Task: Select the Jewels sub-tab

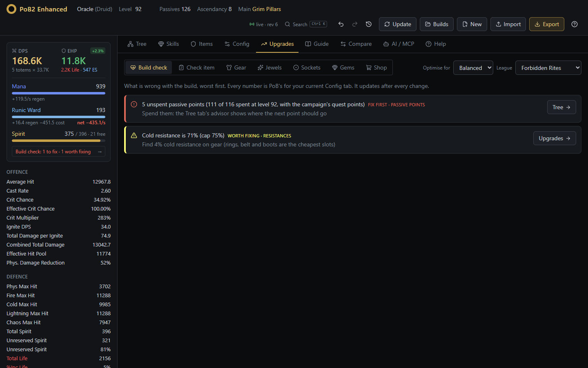Action: pyautogui.click(x=269, y=67)
